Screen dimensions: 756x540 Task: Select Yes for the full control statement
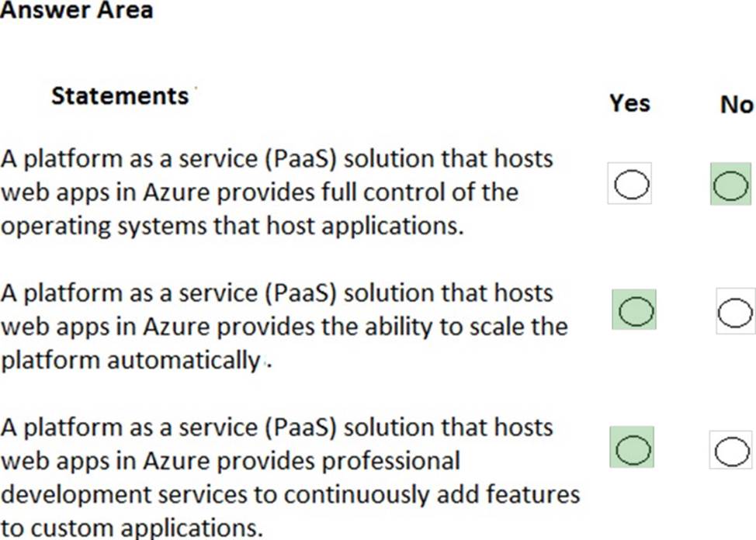coord(629,183)
